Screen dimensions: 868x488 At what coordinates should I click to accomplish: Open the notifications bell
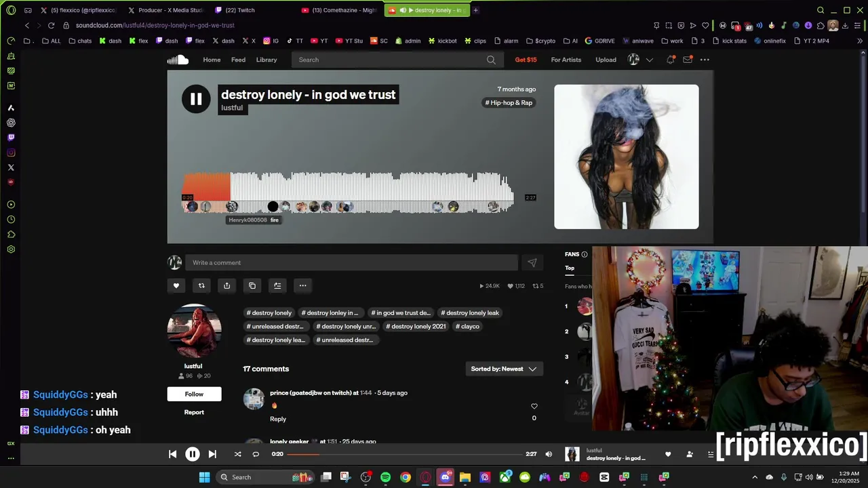671,60
